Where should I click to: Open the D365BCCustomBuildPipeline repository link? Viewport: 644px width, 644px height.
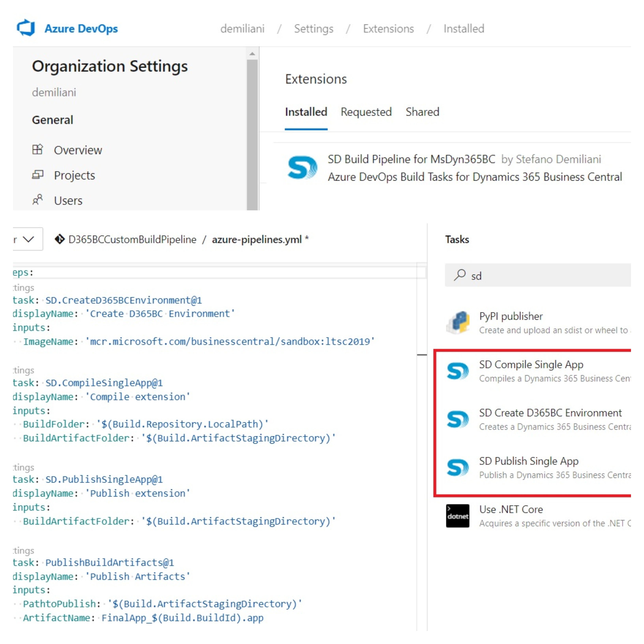132,239
